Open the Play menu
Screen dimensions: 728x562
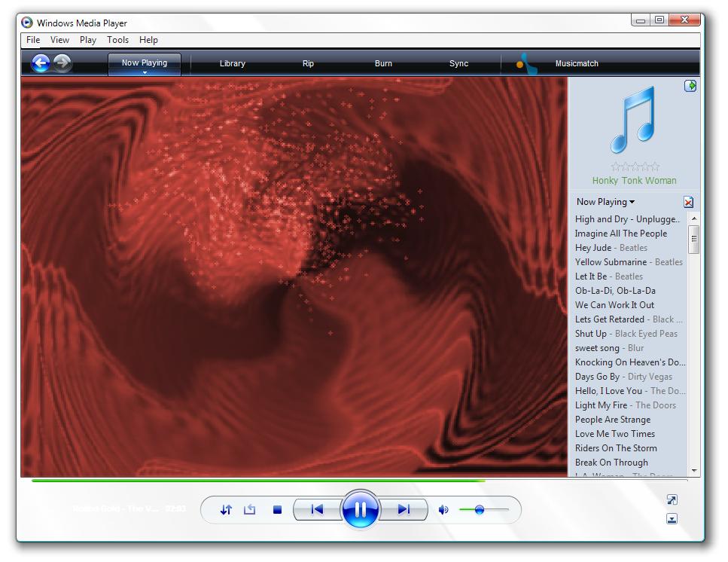88,40
